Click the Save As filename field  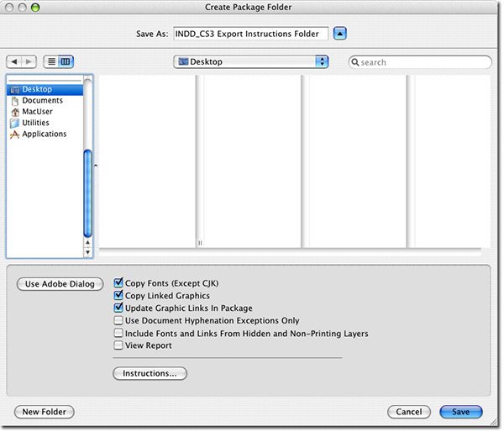[x=250, y=34]
